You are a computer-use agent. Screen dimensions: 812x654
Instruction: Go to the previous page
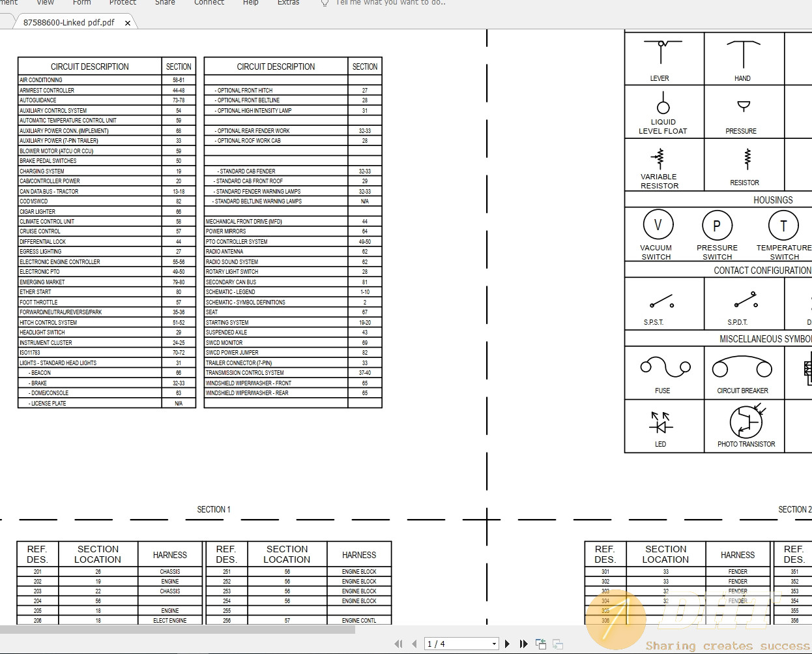click(414, 644)
